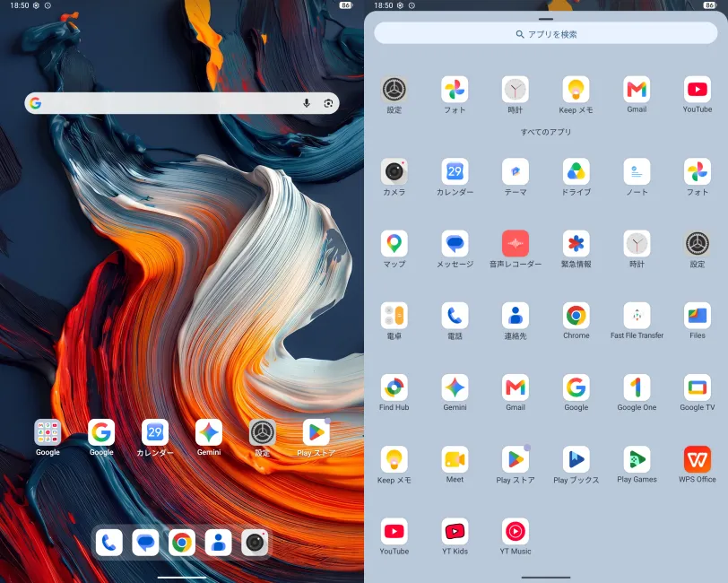This screenshot has height=583, width=728.
Task: Open the ノート app
Action: coord(637,171)
